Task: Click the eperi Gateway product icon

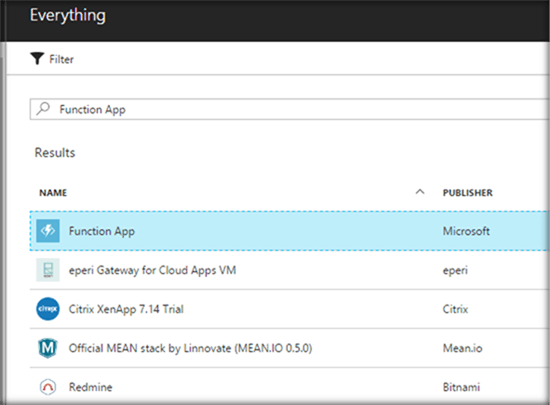Action: 48,270
